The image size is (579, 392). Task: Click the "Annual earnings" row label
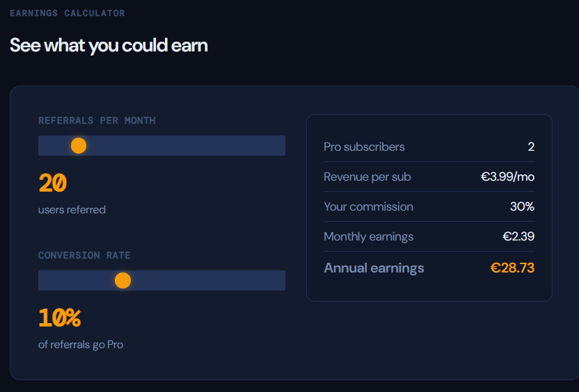coord(374,268)
